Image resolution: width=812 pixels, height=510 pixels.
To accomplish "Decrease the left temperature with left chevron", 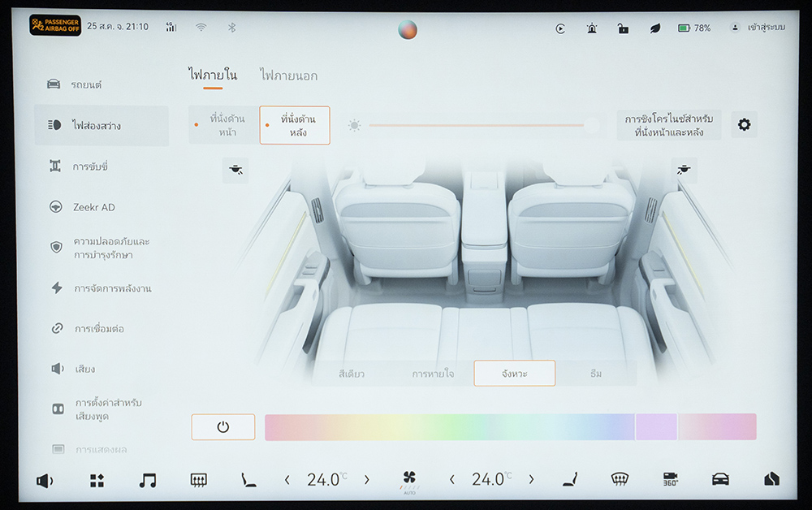I will coord(287,480).
